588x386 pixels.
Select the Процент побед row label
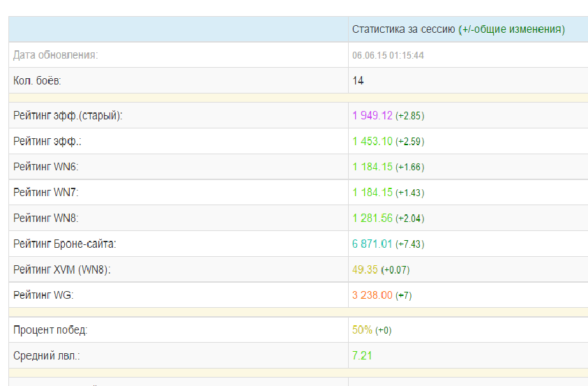[x=50, y=330]
